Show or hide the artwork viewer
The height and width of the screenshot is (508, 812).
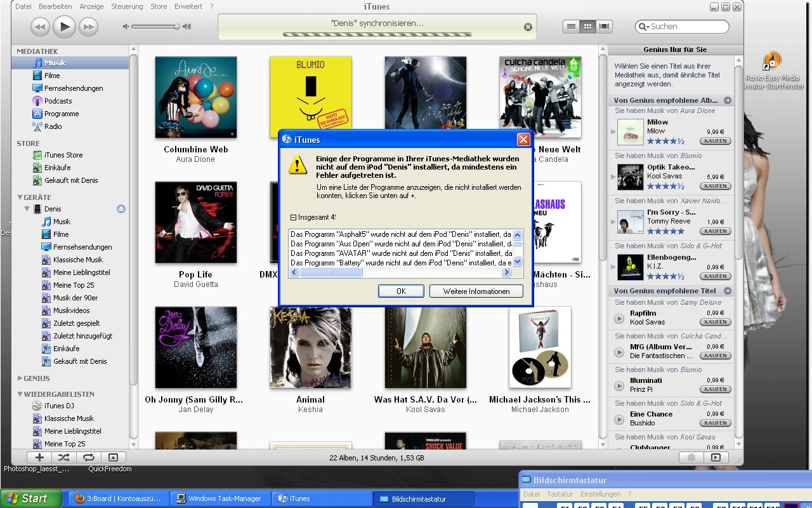point(113,457)
